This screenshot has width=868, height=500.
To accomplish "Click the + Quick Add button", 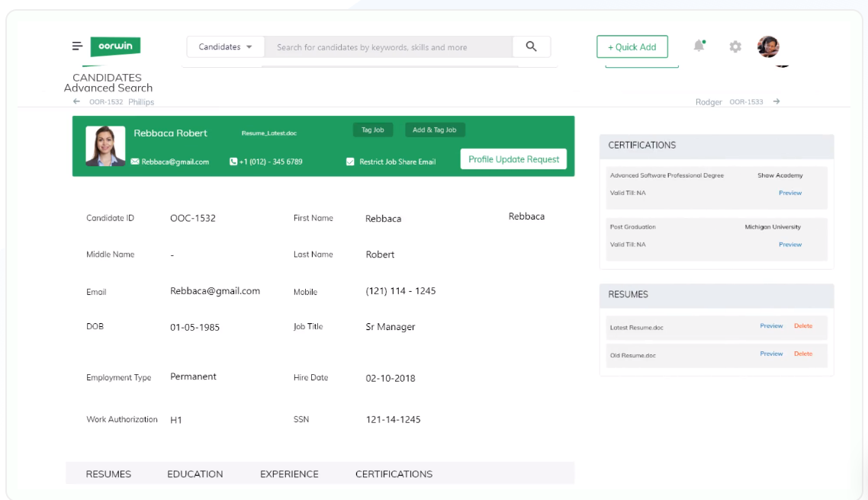I will click(632, 46).
